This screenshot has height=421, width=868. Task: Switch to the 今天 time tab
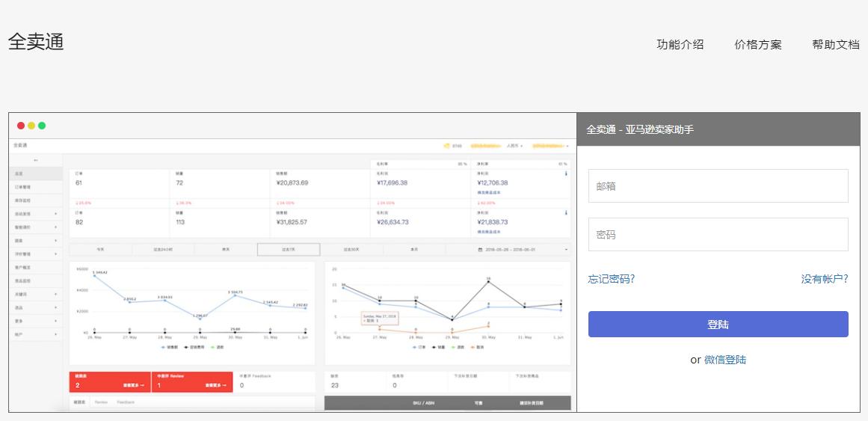(x=101, y=250)
